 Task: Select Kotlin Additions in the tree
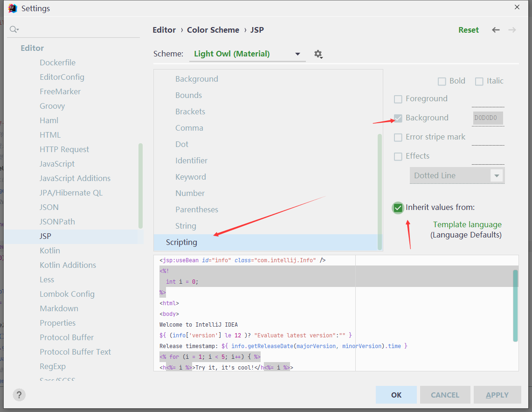tap(68, 265)
